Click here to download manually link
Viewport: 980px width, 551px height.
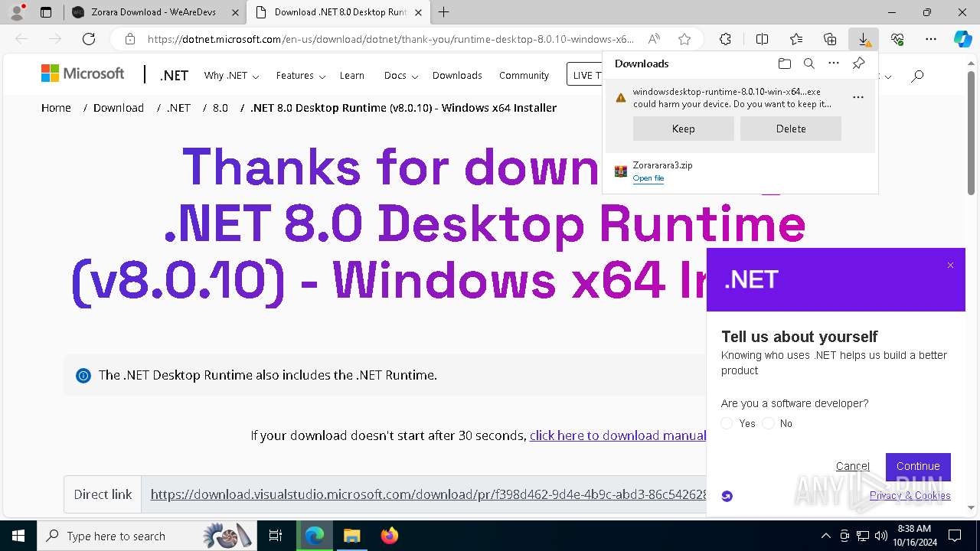[618, 435]
